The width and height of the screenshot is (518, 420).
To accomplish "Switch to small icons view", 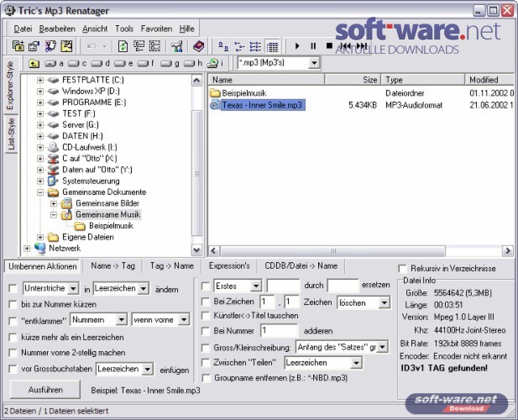I will click(239, 46).
